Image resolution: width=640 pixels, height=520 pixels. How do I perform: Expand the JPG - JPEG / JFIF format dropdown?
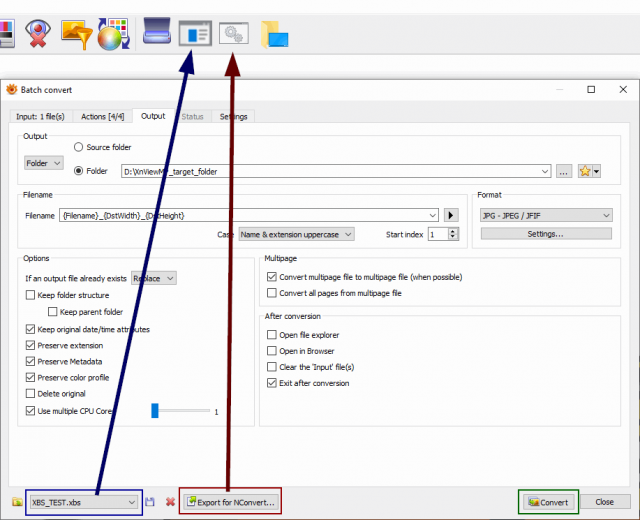click(546, 215)
